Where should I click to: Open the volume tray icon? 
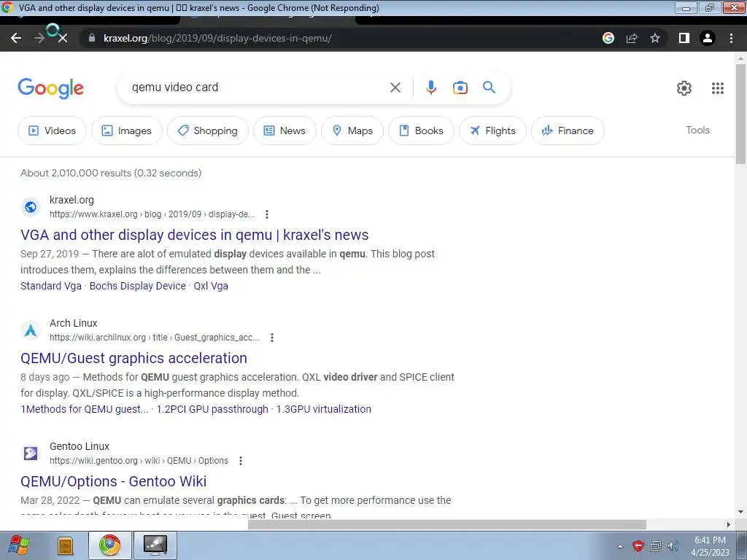(x=673, y=546)
